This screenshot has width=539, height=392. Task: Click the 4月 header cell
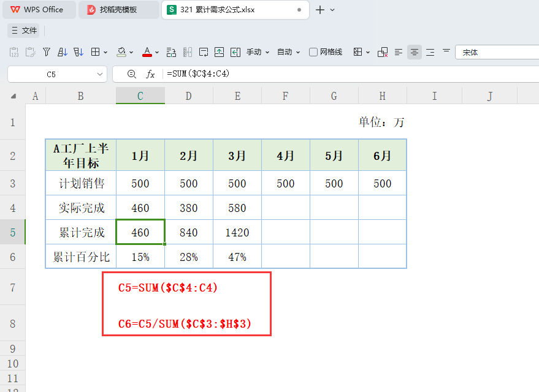point(286,156)
